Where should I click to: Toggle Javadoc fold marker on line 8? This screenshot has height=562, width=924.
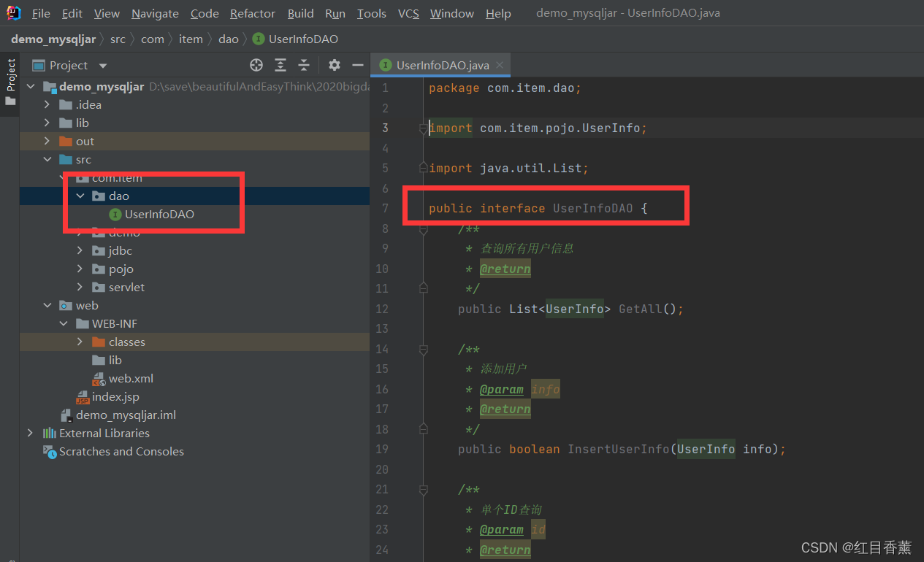click(424, 229)
